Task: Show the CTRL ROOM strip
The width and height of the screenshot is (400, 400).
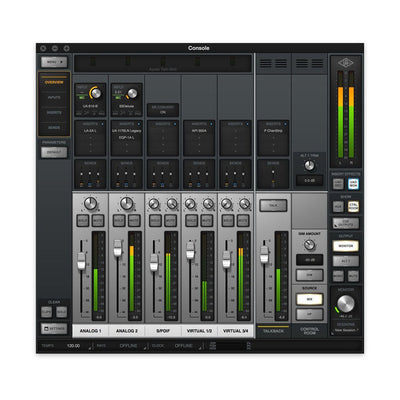Action: (353, 207)
